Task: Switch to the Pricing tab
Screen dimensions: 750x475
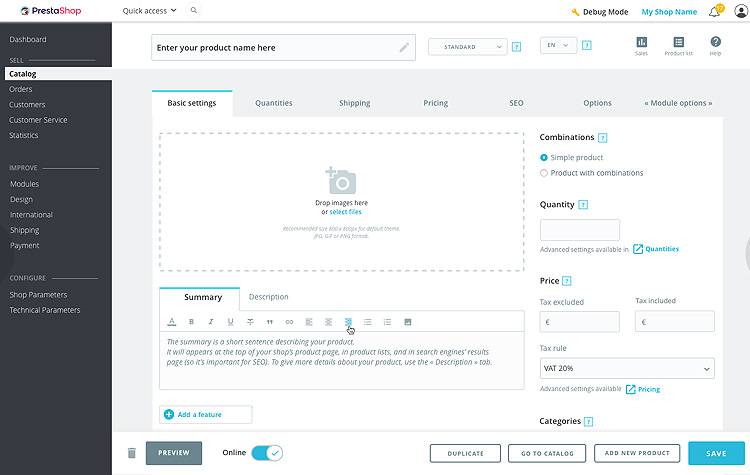Action: pos(435,103)
